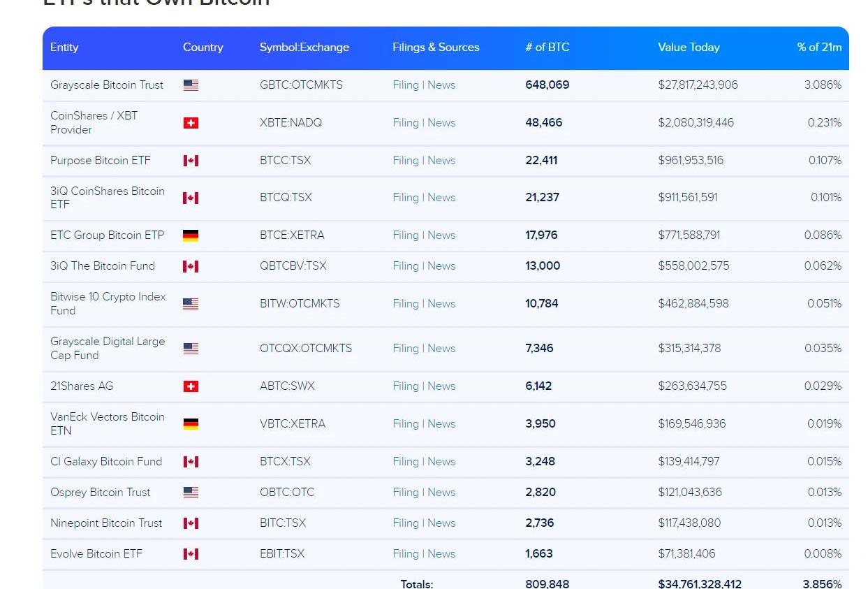Click the Symbol:Exchange column header
This screenshot has height=589, width=868.
click(304, 48)
